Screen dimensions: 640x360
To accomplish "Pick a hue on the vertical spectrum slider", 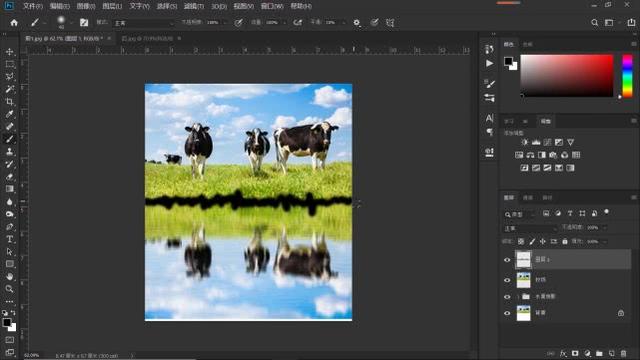I will [x=627, y=76].
